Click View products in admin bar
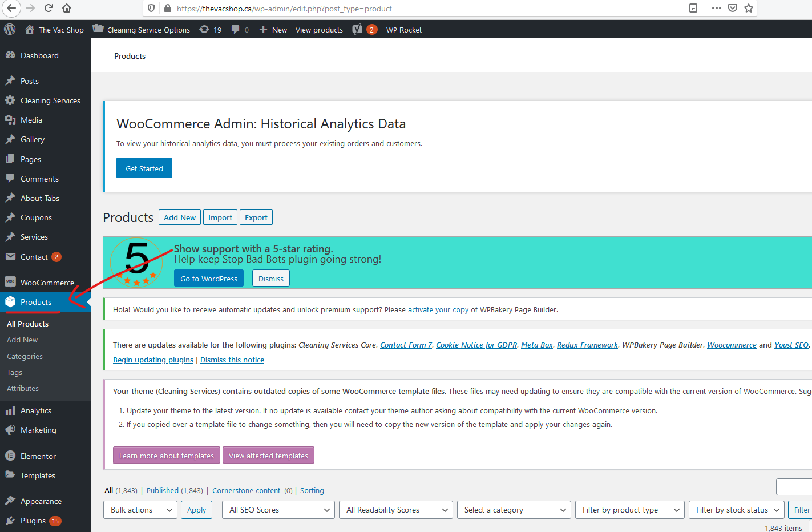 coord(319,30)
